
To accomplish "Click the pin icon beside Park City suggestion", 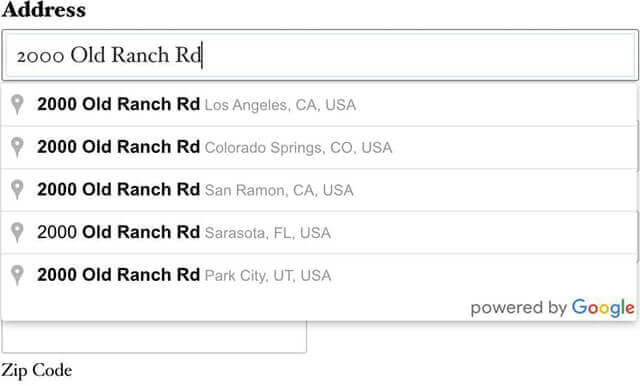I will 17,275.
